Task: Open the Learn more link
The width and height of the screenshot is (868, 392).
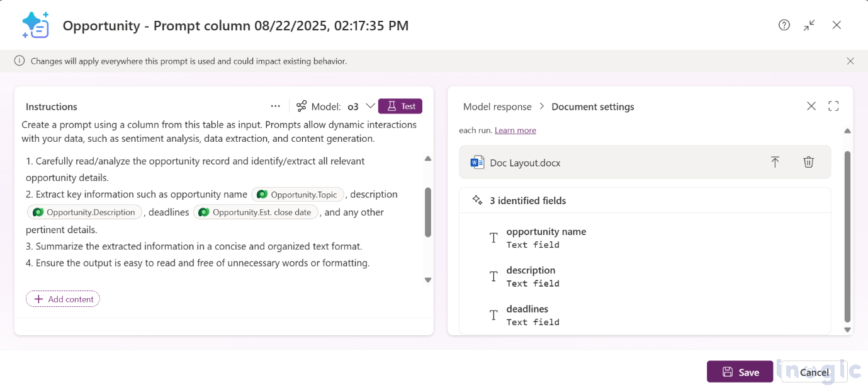Action: click(x=516, y=130)
